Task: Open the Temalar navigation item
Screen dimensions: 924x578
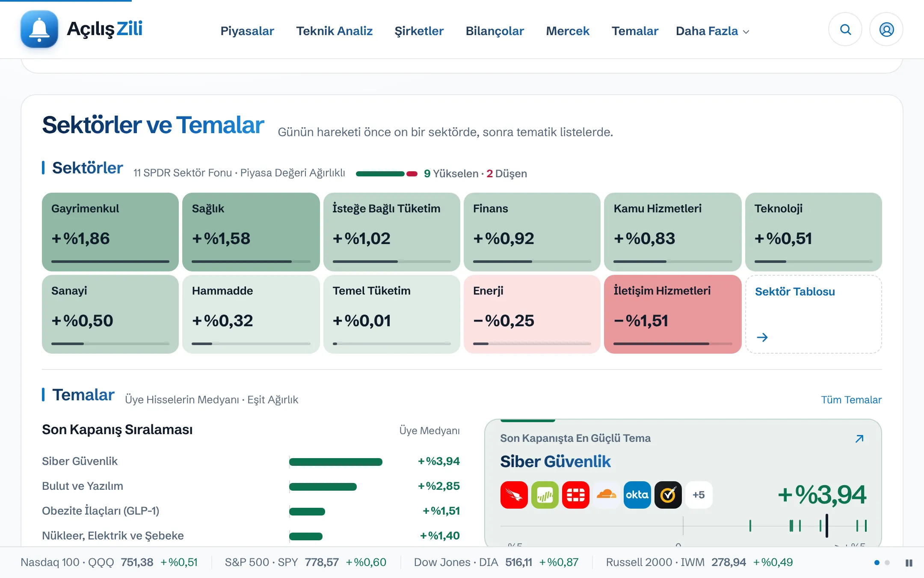Action: pos(635,31)
